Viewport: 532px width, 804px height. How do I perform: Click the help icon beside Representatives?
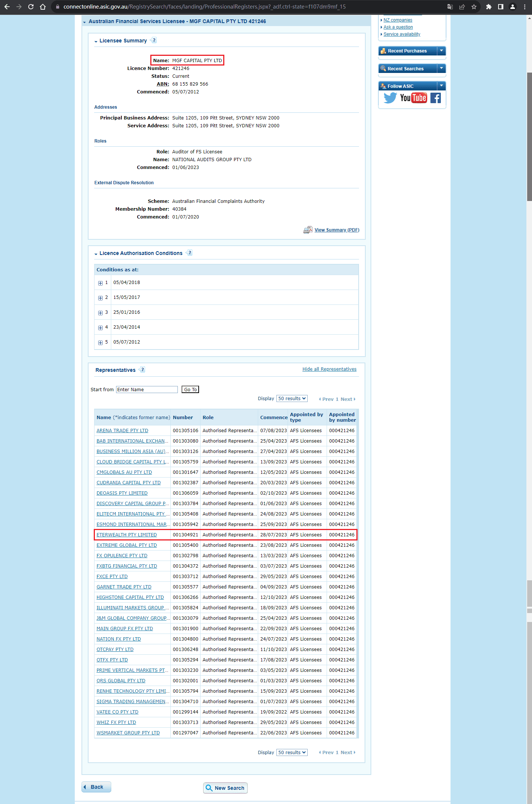(x=142, y=370)
